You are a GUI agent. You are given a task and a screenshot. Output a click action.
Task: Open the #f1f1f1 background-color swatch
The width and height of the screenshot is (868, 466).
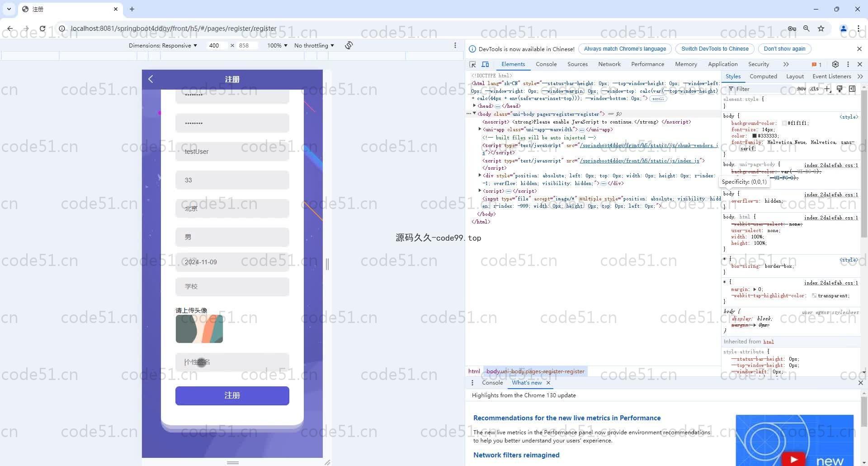pos(784,123)
